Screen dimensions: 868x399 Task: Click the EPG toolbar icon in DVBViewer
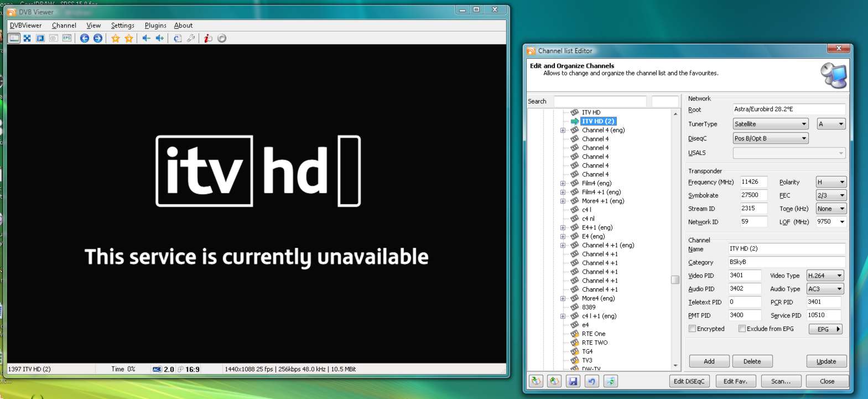click(67, 38)
